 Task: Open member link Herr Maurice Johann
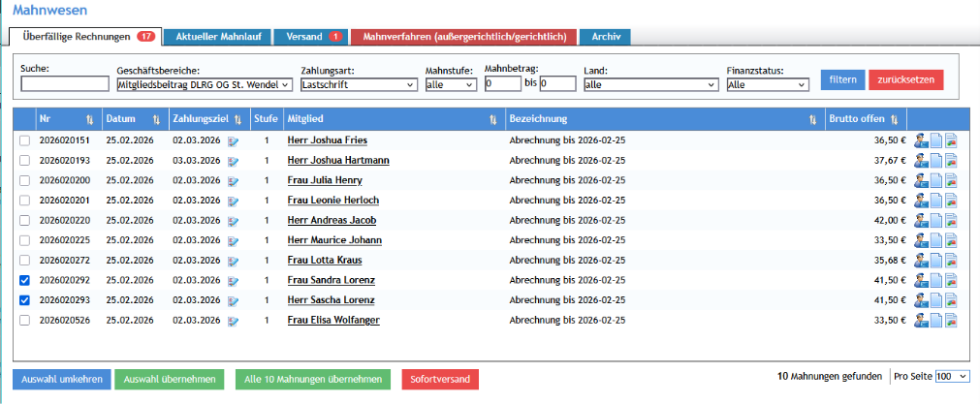pyautogui.click(x=334, y=240)
